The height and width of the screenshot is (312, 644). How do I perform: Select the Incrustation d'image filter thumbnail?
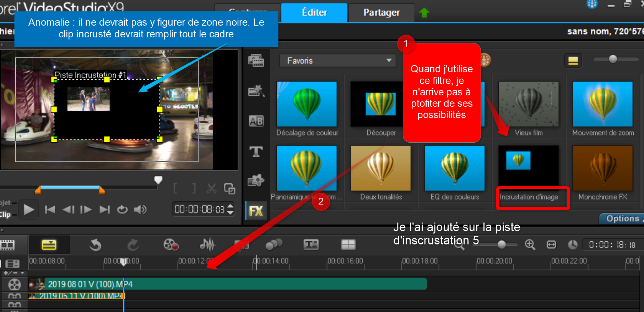coord(529,168)
